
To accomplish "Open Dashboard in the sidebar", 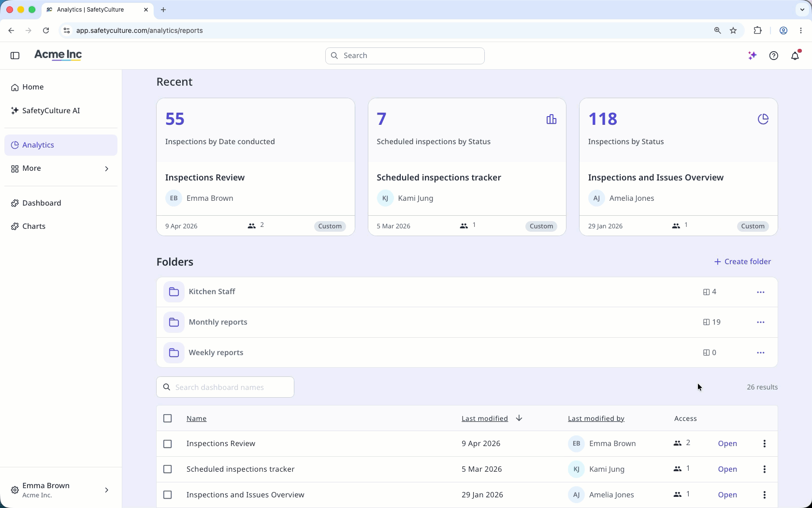I will [61, 203].
